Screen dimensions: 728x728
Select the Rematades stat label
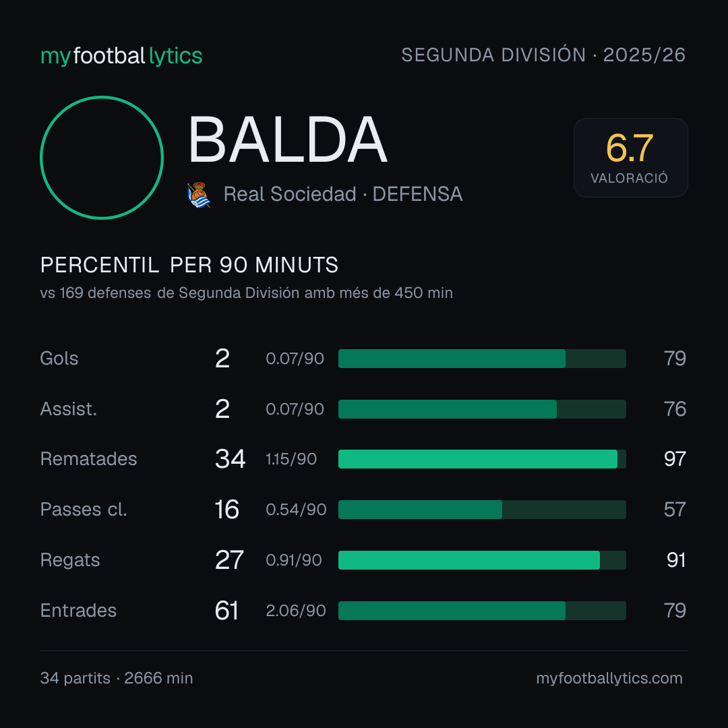tap(89, 459)
